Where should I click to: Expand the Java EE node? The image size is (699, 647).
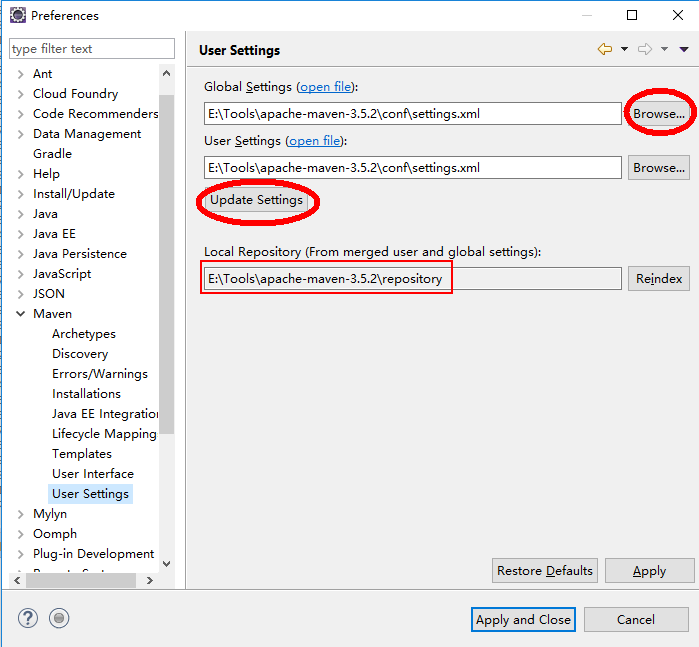tap(20, 234)
